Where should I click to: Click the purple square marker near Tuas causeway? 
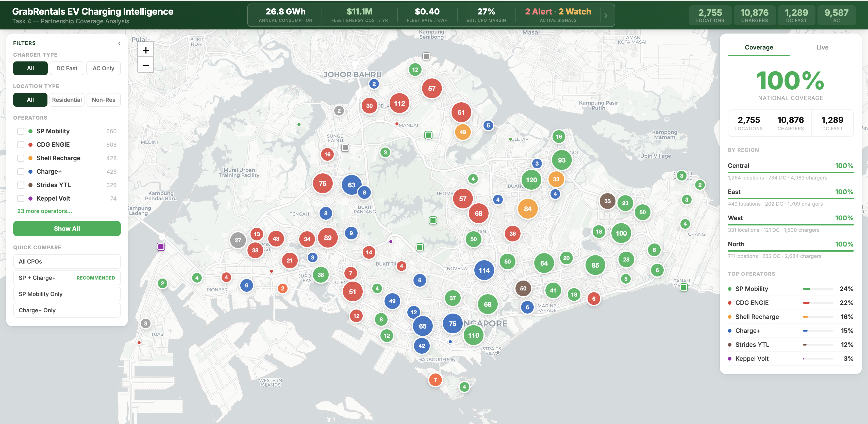tap(161, 247)
